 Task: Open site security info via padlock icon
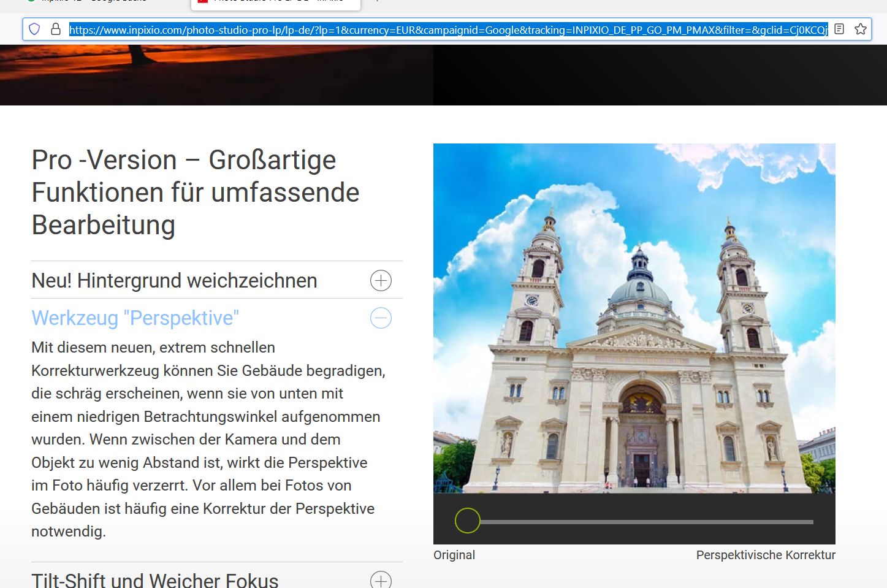pyautogui.click(x=56, y=29)
